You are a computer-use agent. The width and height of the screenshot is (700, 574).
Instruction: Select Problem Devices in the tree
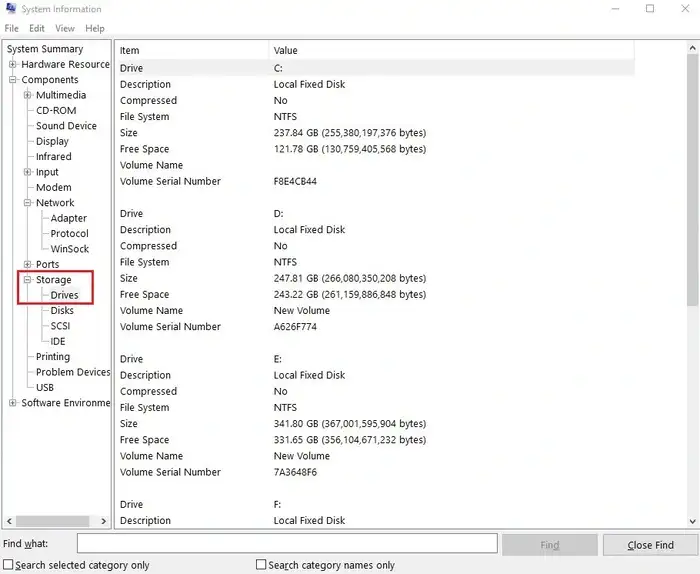click(73, 372)
